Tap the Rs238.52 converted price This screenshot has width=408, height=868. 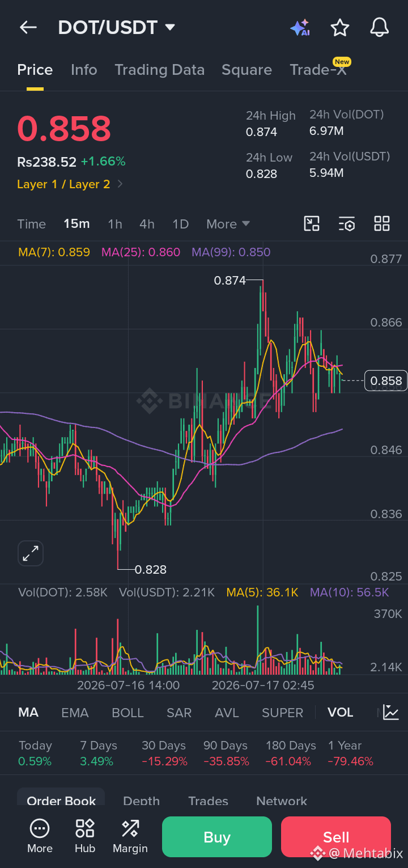click(46, 162)
